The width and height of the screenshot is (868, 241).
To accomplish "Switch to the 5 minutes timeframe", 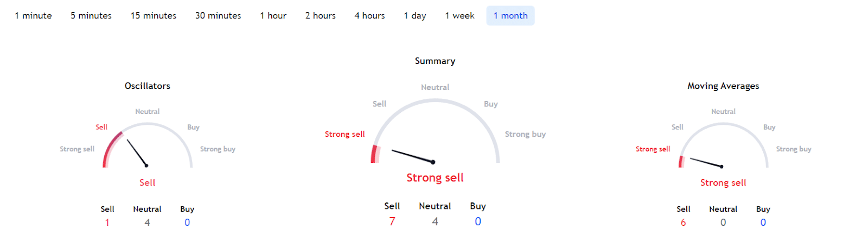I will (x=91, y=16).
